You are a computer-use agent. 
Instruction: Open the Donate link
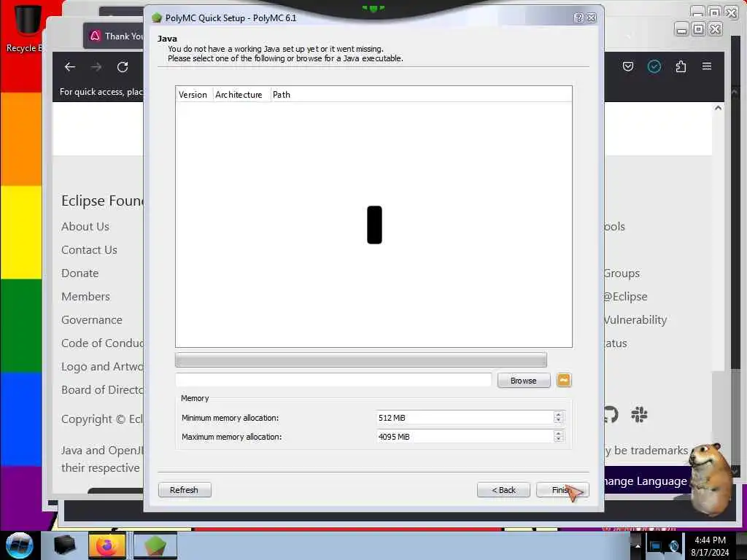[x=80, y=273]
